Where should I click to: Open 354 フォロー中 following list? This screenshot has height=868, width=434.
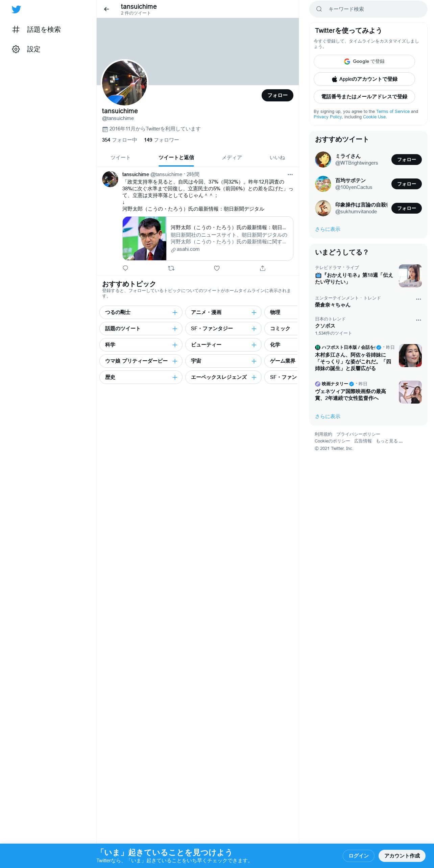[119, 140]
